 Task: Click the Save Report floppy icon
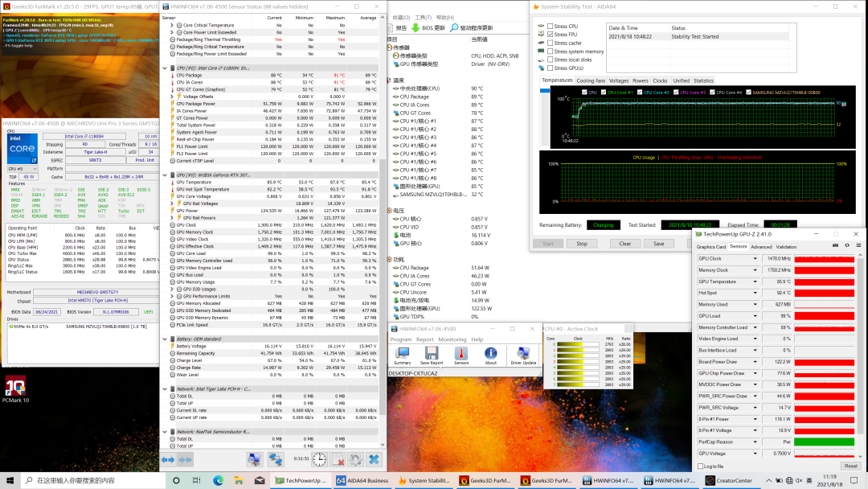[x=432, y=353]
